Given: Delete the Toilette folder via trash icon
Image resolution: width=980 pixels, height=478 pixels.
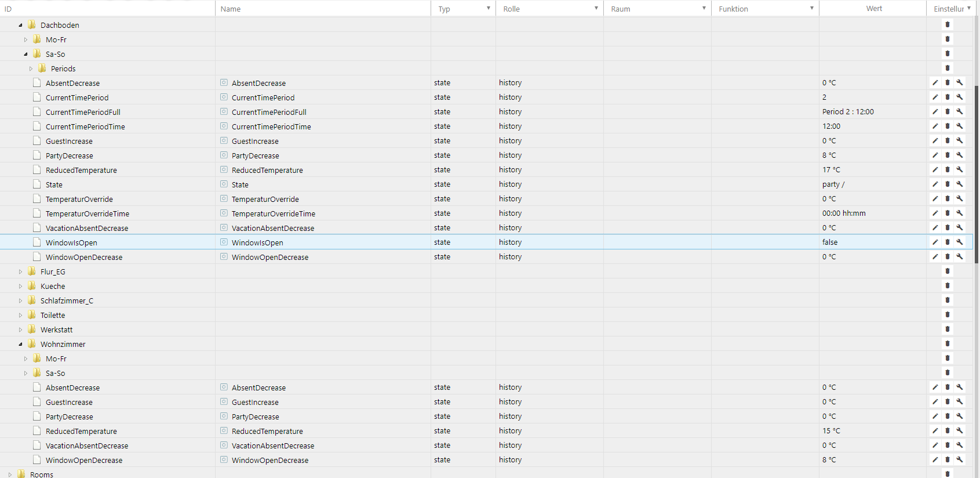Looking at the screenshot, I should 948,315.
